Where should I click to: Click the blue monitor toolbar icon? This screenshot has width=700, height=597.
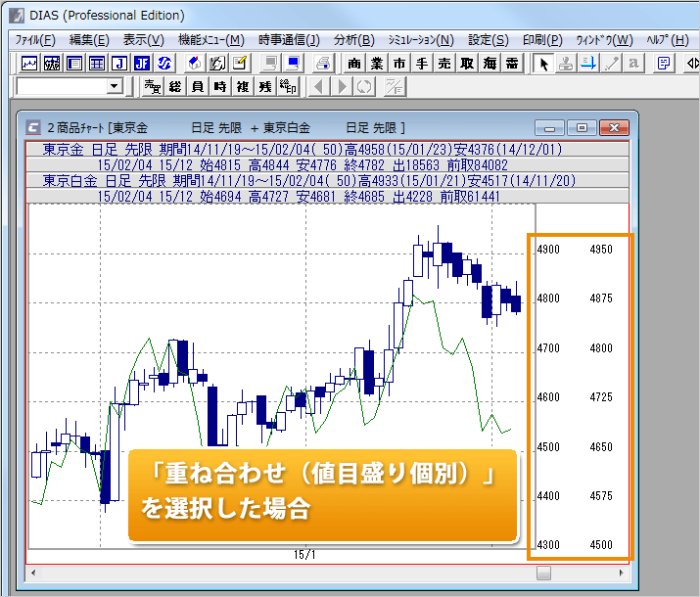click(x=293, y=64)
